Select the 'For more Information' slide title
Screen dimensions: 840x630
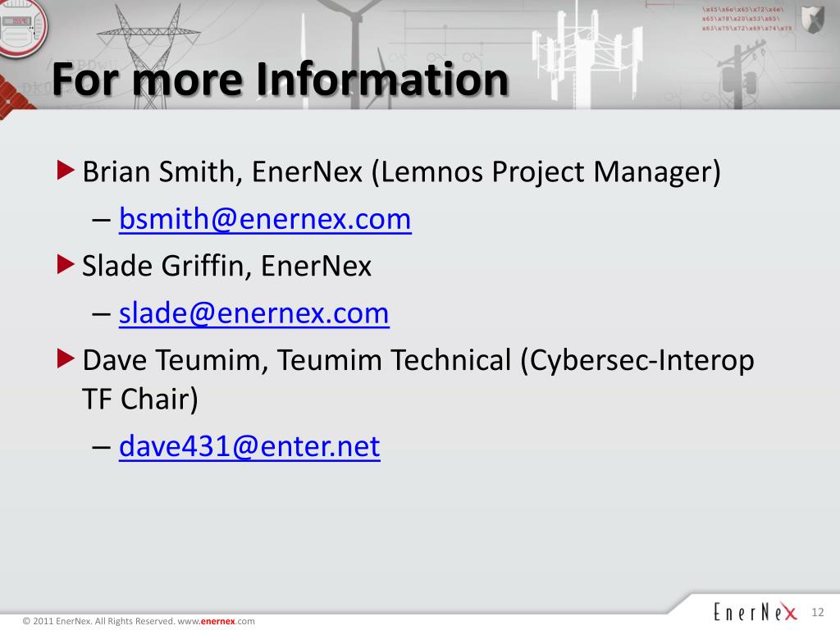tap(281, 80)
